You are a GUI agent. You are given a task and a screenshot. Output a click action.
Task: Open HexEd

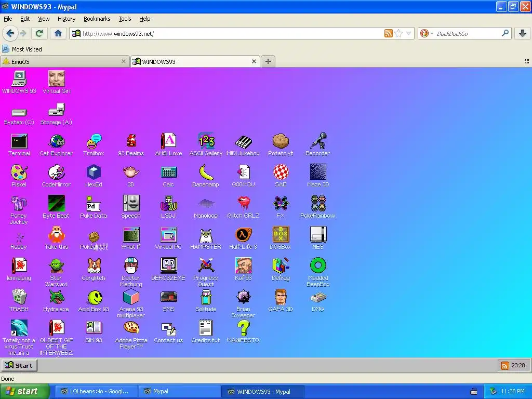click(94, 176)
